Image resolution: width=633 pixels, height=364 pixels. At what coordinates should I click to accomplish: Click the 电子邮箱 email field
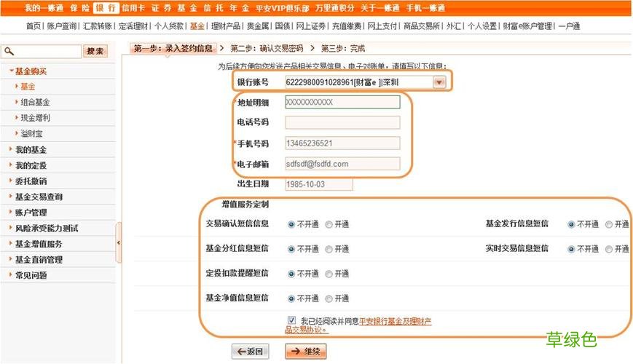click(x=342, y=164)
